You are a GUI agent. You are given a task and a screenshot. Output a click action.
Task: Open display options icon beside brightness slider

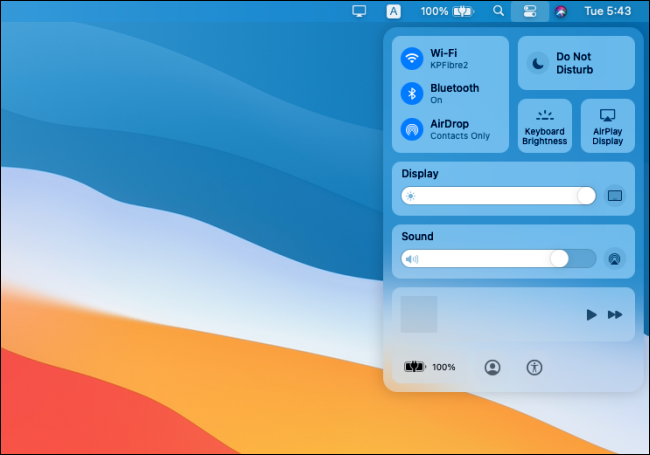(615, 196)
